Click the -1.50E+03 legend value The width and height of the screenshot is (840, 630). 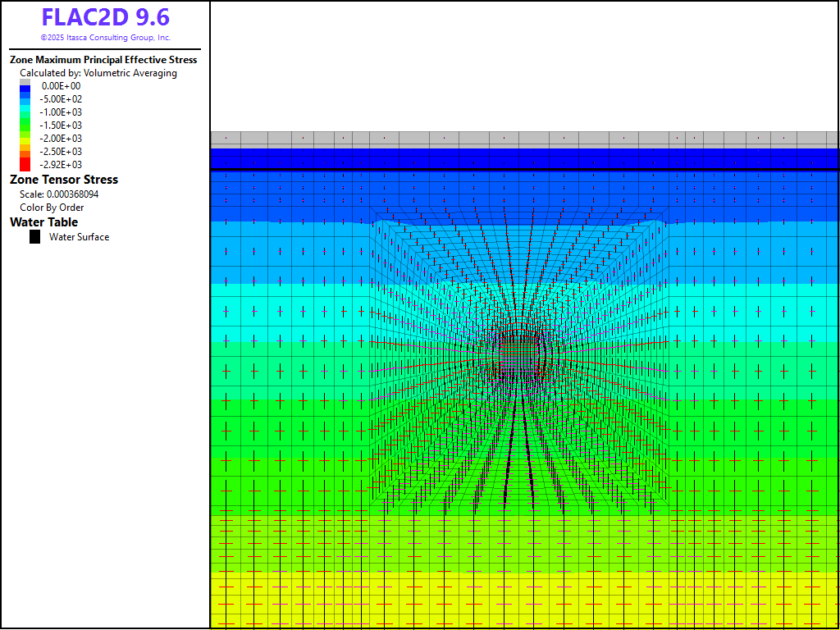tap(61, 126)
